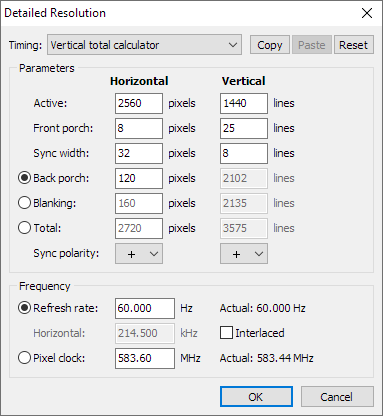The width and height of the screenshot is (383, 416).
Task: Expand the vertical sync polarity dropdown
Action: (244, 254)
